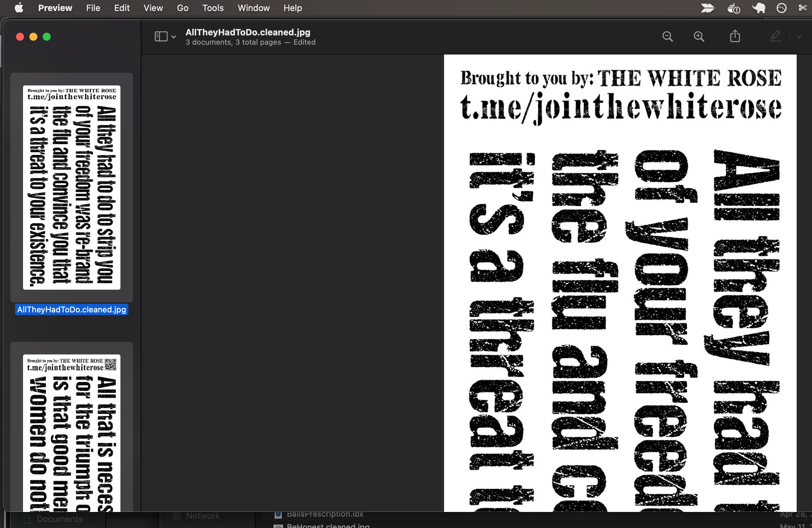
Task: Open the Window menu
Action: point(254,8)
